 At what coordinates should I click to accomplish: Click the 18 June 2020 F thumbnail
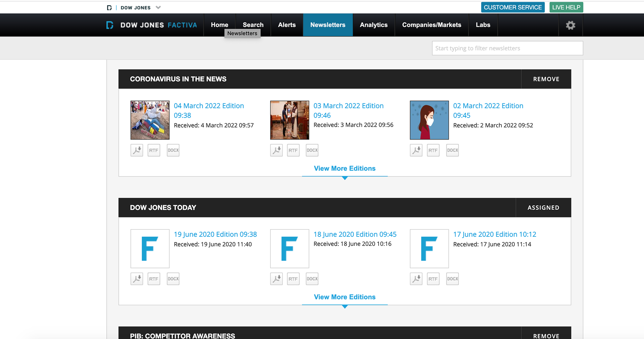(x=289, y=248)
